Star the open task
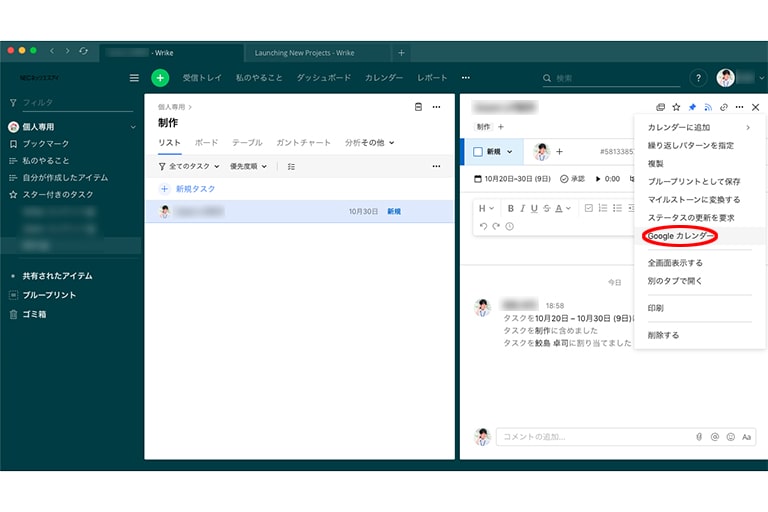This screenshot has width=768, height=512. tap(676, 107)
